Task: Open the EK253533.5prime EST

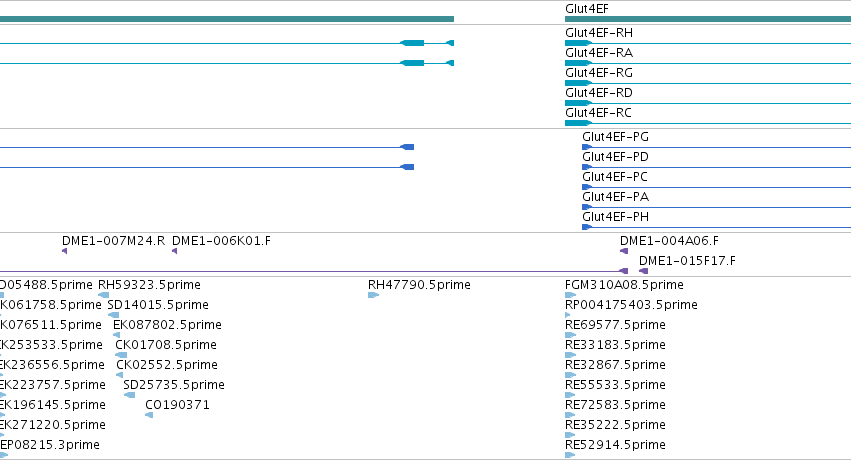Action: (x=52, y=346)
